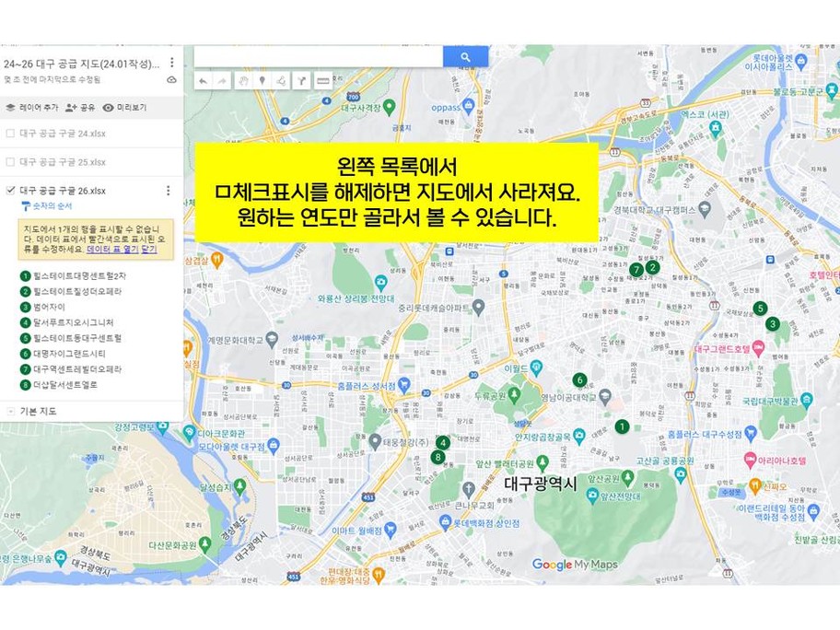The image size is (840, 630).
Task: Click the 경북대학교 대구캠퍼스 pin
Action: tap(705, 209)
